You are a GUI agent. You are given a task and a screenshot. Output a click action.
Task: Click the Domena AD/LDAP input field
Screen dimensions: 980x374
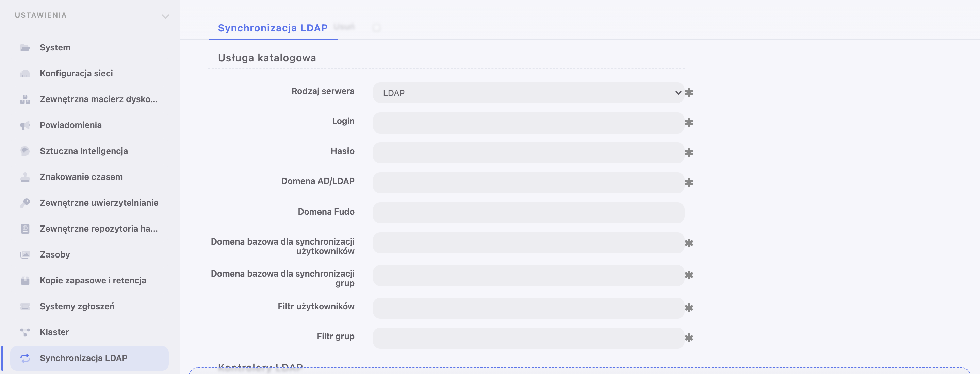[x=528, y=183]
